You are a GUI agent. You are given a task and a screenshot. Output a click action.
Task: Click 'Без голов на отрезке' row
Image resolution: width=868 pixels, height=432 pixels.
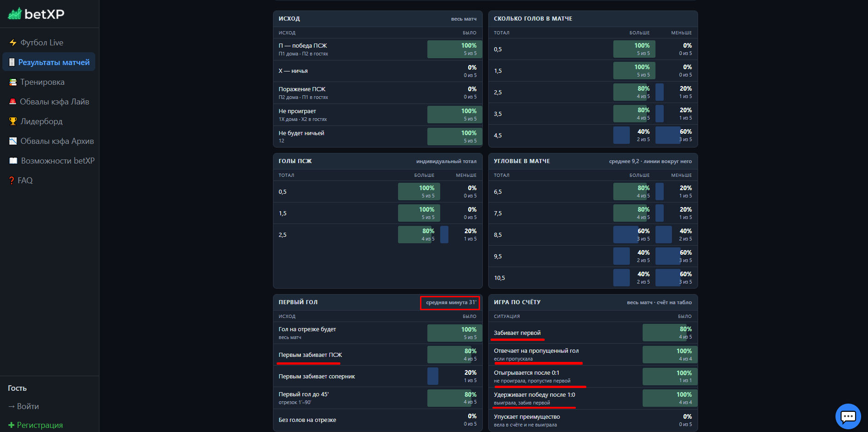click(x=378, y=420)
